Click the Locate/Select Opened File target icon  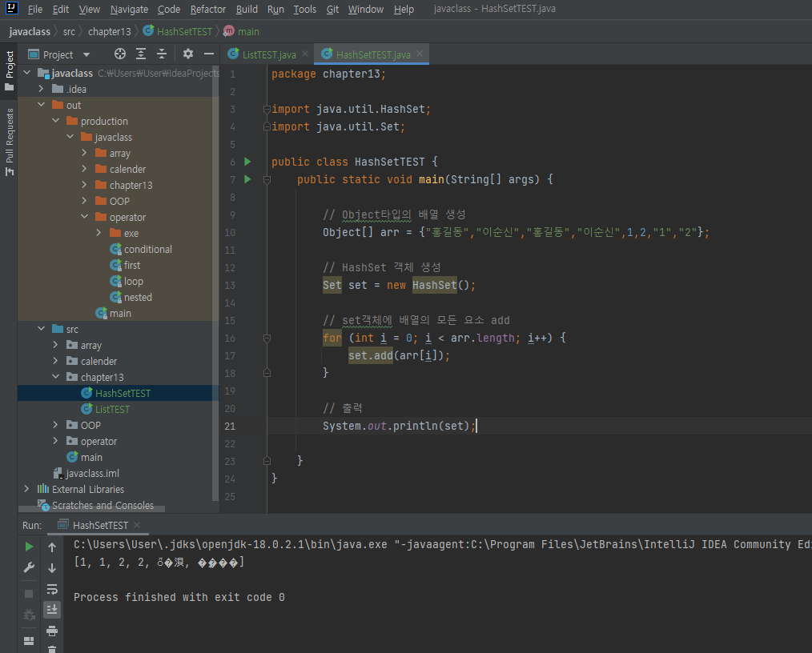pos(120,54)
